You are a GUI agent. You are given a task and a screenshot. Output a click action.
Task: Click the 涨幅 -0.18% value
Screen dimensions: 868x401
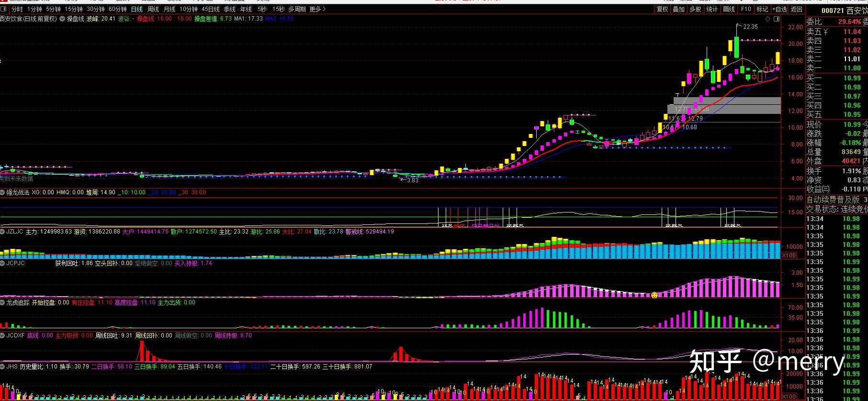[x=850, y=143]
